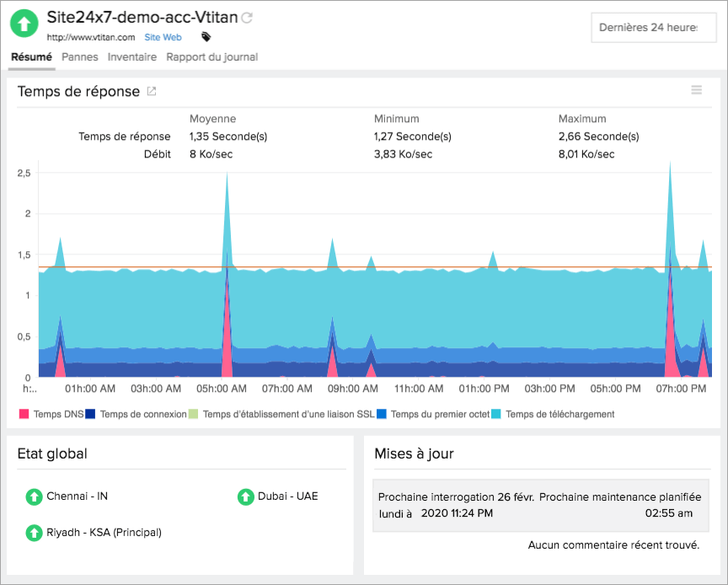
Task: Click the 05h:00 AM axis label
Action: (222, 389)
